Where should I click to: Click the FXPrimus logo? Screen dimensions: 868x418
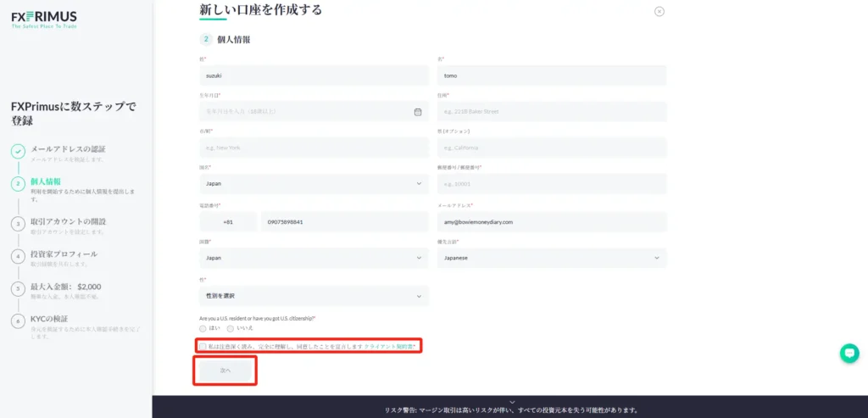pyautogui.click(x=44, y=19)
